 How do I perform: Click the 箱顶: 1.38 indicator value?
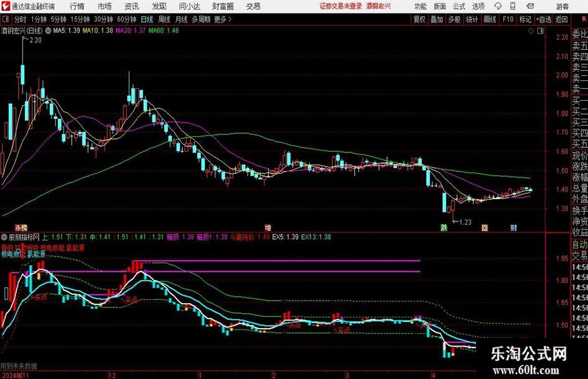[180, 236]
